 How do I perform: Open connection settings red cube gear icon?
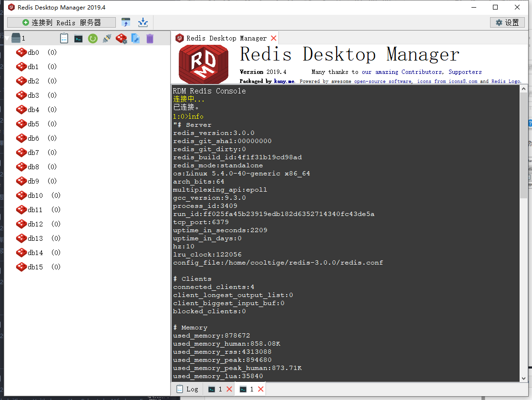121,38
